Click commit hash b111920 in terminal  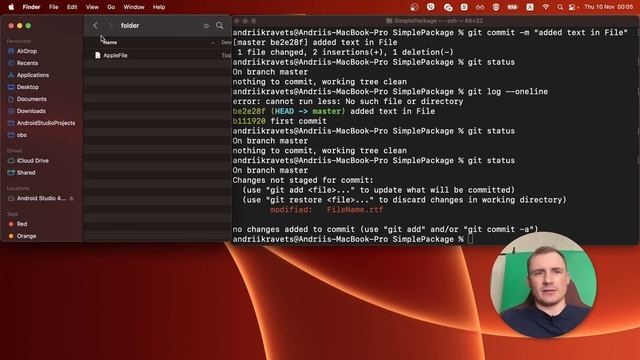pos(249,121)
